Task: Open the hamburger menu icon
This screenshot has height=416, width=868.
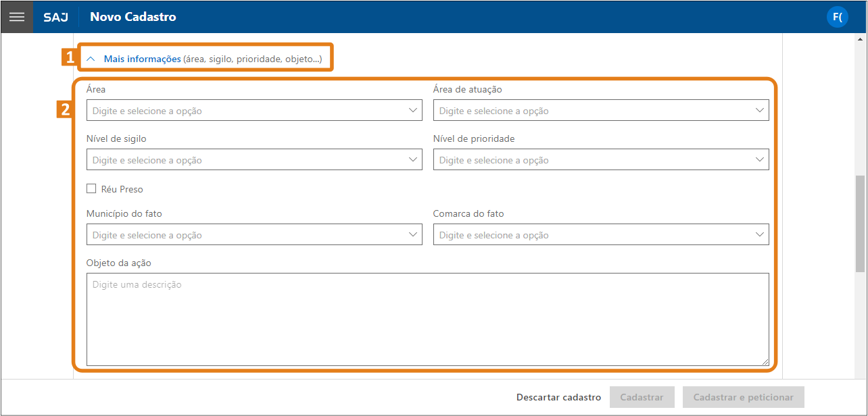Action: coord(17,17)
